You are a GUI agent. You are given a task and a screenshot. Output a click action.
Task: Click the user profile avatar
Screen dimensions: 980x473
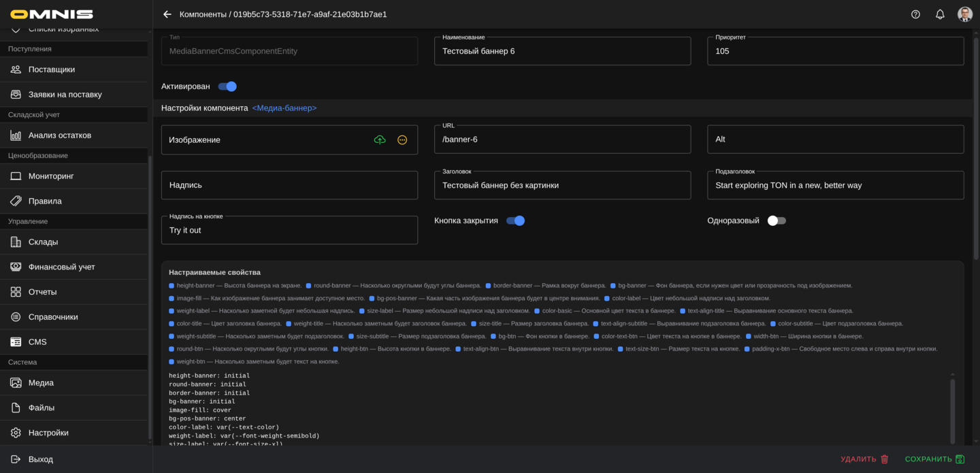pyautogui.click(x=964, y=14)
